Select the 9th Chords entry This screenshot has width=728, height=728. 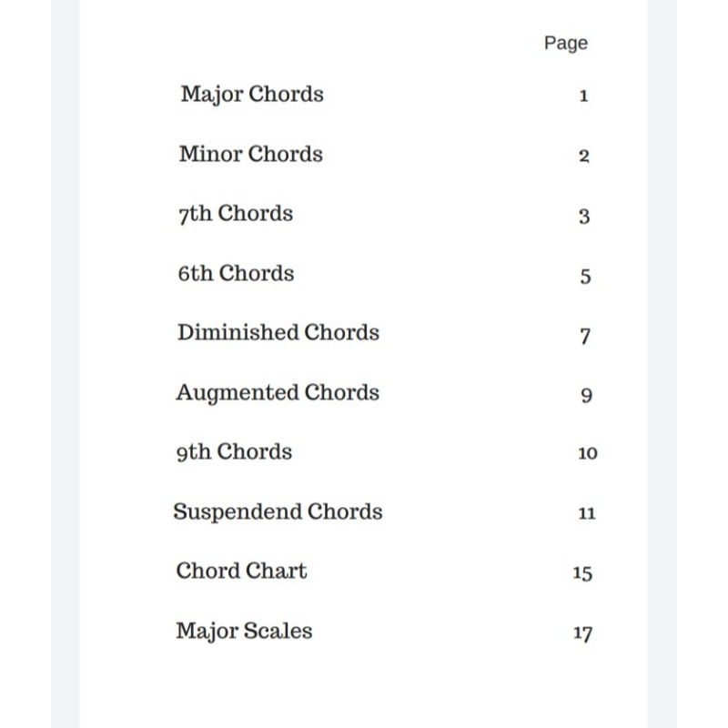pos(234,452)
